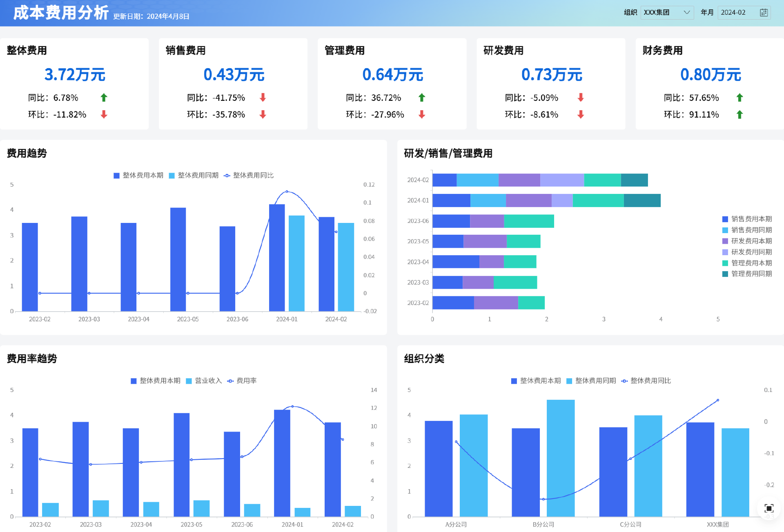Screen dimensions: 784x532
Task: Click red down arrow beside 研发费用 同比
Action: pos(581,98)
